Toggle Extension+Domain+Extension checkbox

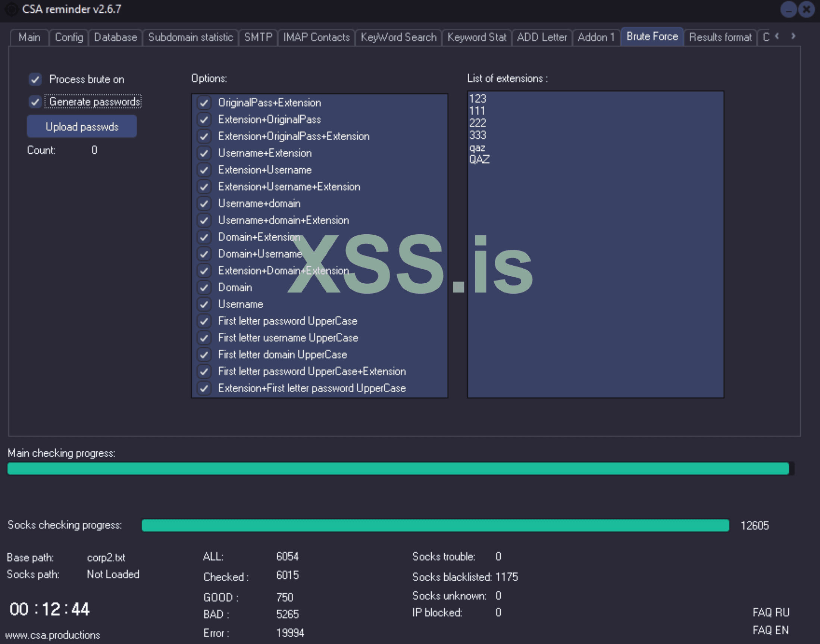(x=204, y=271)
